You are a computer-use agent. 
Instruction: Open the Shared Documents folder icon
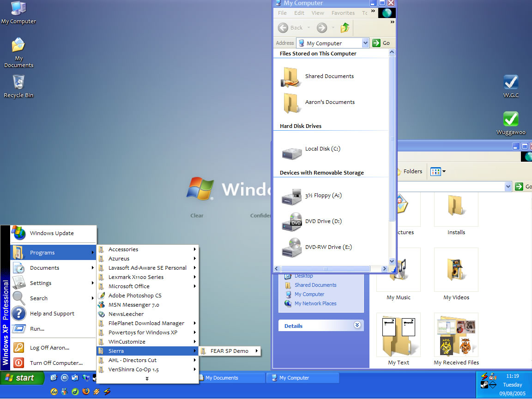click(291, 77)
